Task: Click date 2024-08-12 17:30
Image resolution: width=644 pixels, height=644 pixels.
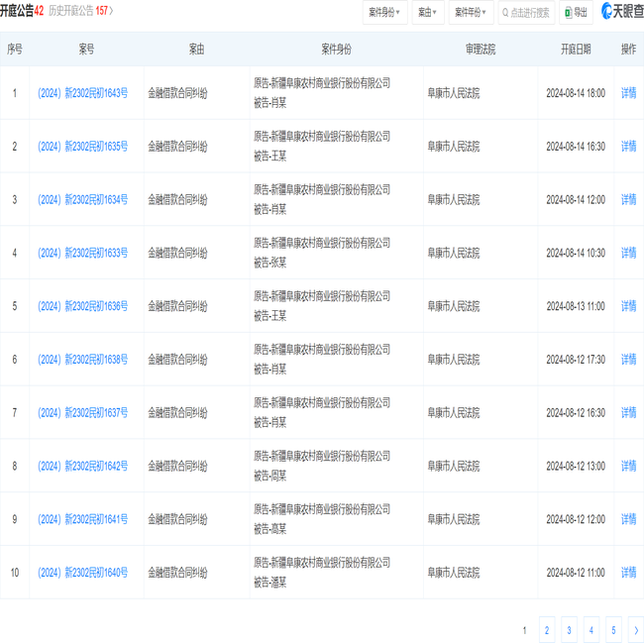Action: (576, 360)
